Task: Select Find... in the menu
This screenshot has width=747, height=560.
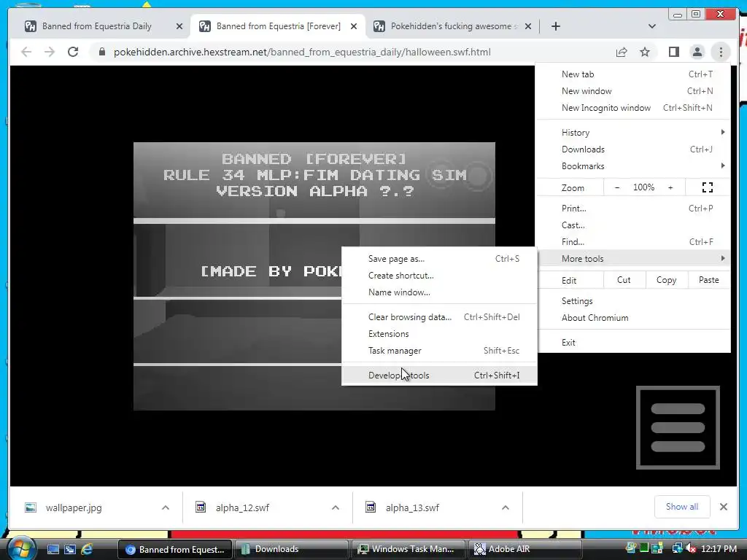Action: [x=634, y=241]
